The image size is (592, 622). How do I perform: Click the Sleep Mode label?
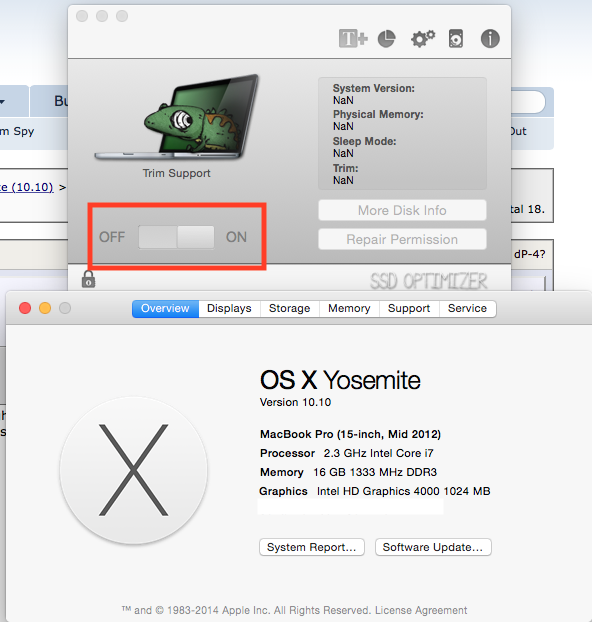pos(364,141)
